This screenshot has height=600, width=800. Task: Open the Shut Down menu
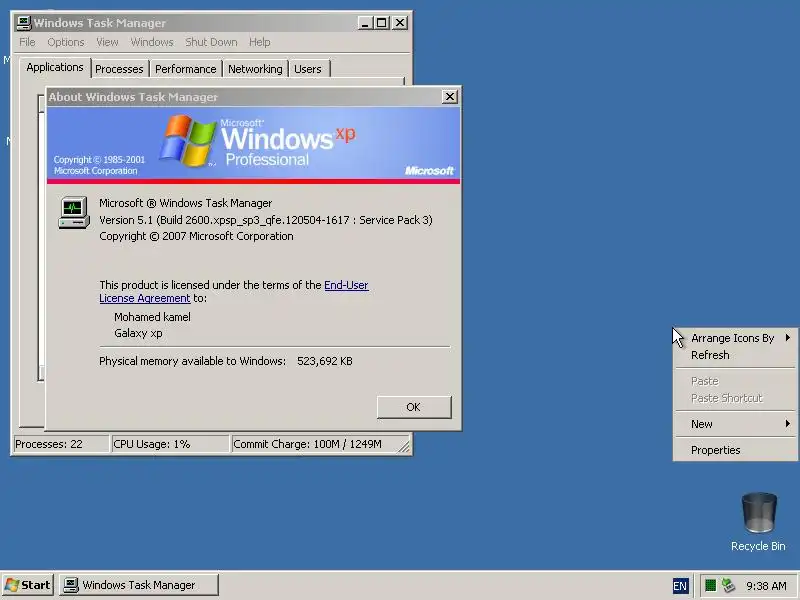(211, 42)
